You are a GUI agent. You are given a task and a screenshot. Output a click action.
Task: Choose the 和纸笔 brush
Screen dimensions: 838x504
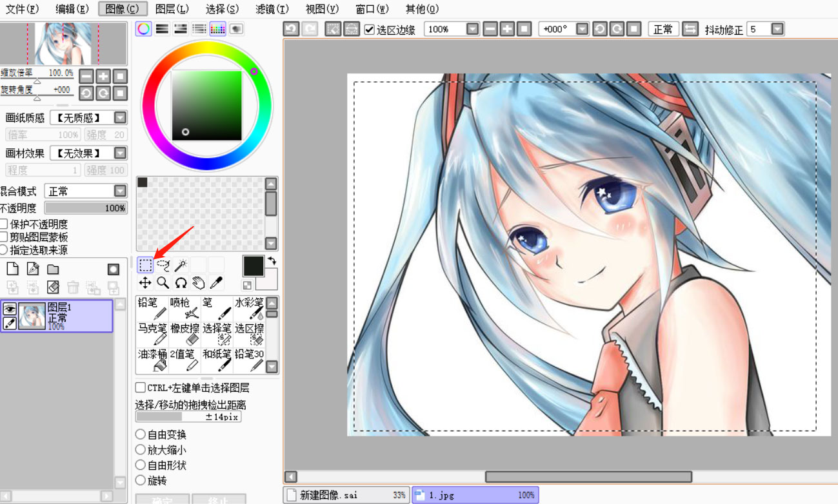[217, 361]
